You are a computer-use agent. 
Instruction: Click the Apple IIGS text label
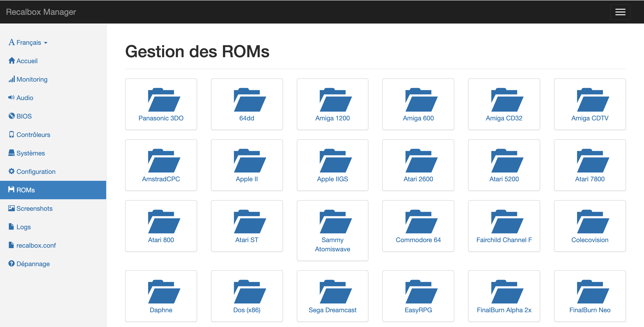tap(332, 179)
